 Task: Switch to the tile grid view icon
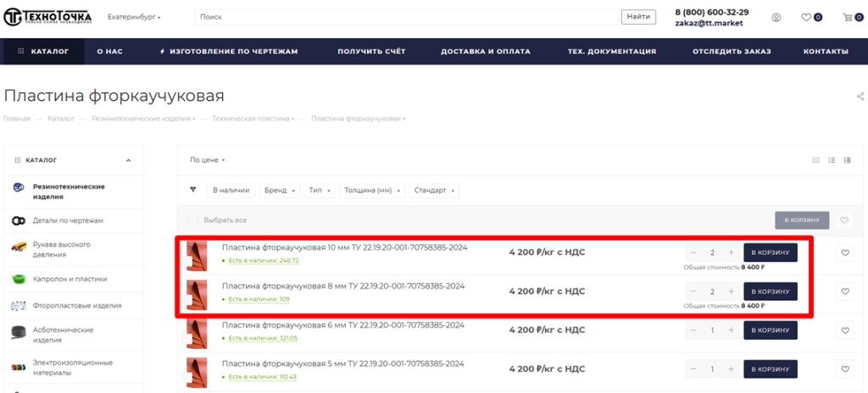click(815, 159)
